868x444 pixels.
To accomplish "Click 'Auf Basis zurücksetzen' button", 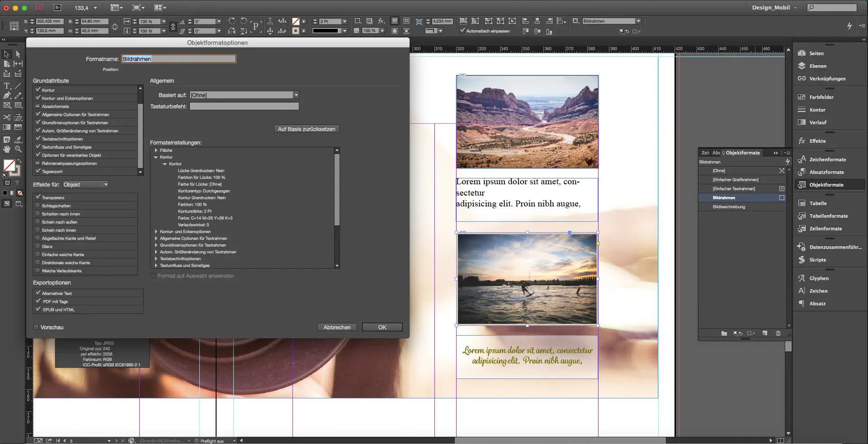I will coord(307,129).
